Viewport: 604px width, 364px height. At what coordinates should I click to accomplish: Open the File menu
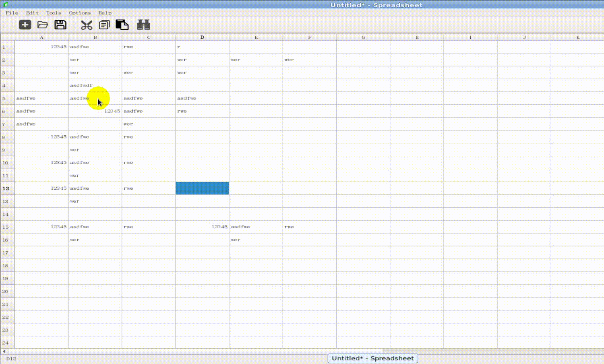click(12, 13)
